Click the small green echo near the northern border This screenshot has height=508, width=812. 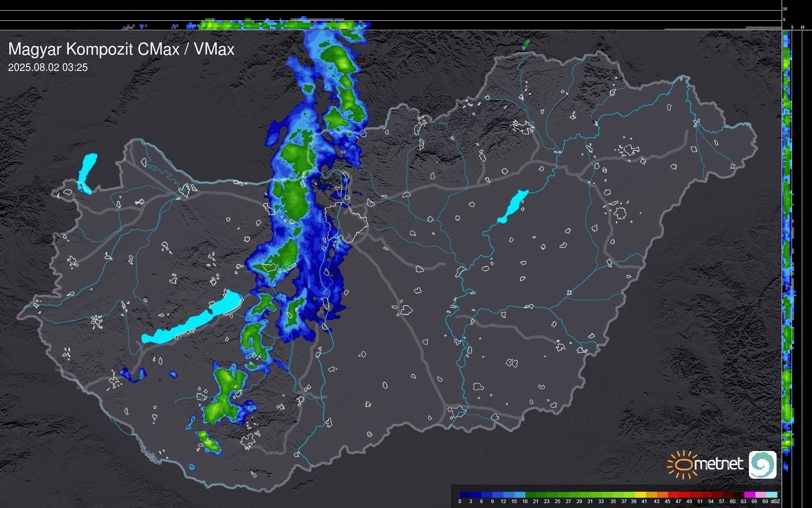526,44
